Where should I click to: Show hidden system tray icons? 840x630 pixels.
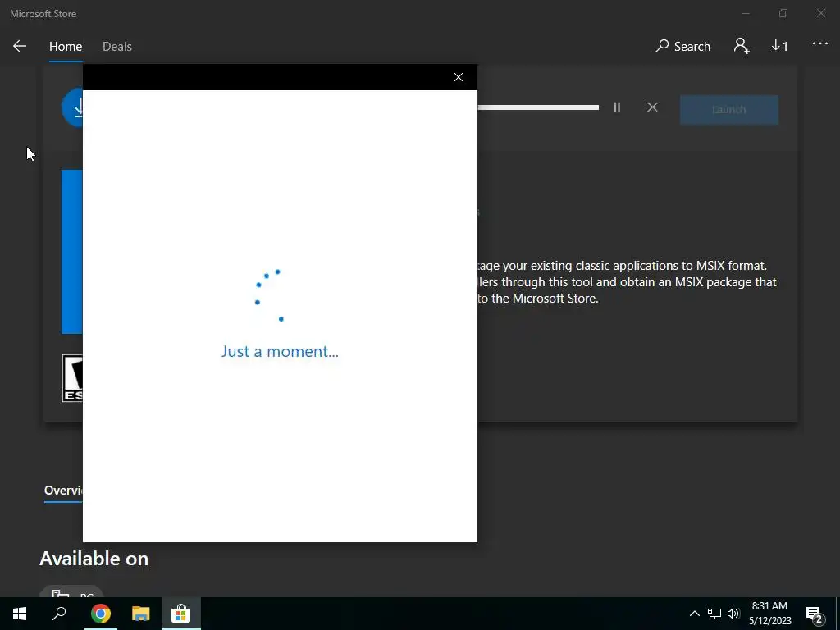(694, 614)
